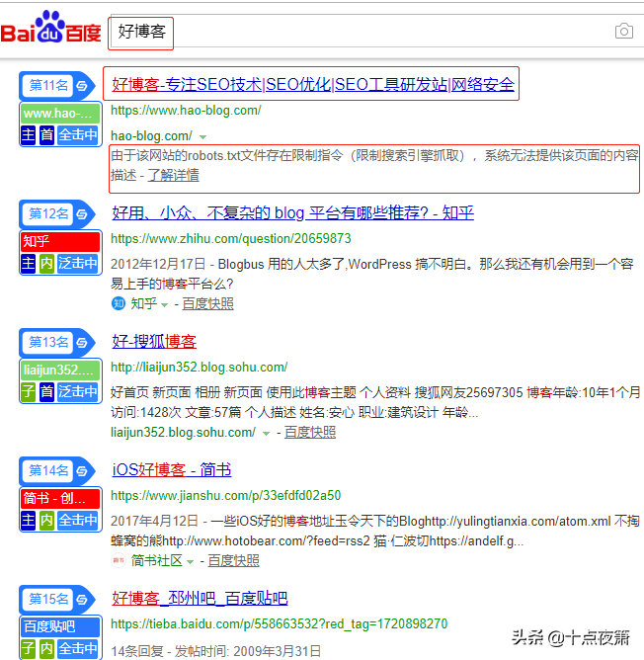Click the tieba.baidu.com/p/558663532 URL
Viewport: 644px width, 660px height.
[x=280, y=623]
